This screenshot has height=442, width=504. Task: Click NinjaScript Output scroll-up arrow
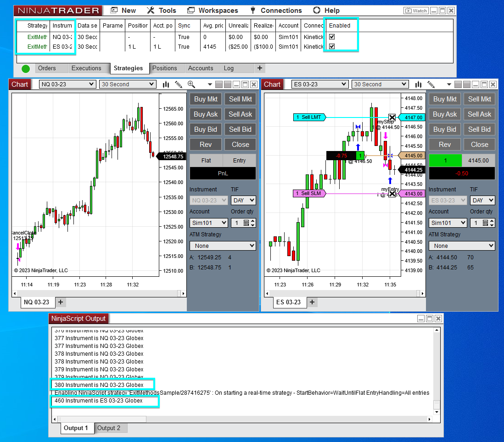[437, 330]
